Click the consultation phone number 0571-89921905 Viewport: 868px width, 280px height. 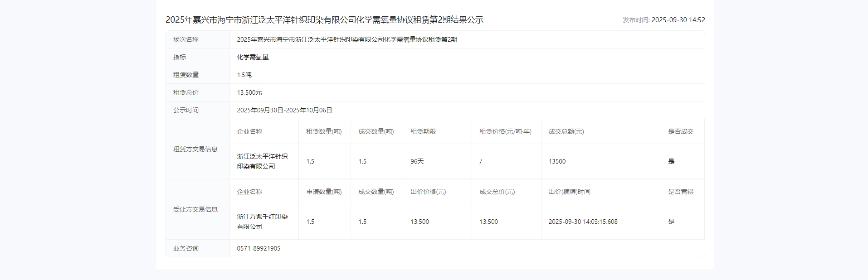tap(258, 248)
